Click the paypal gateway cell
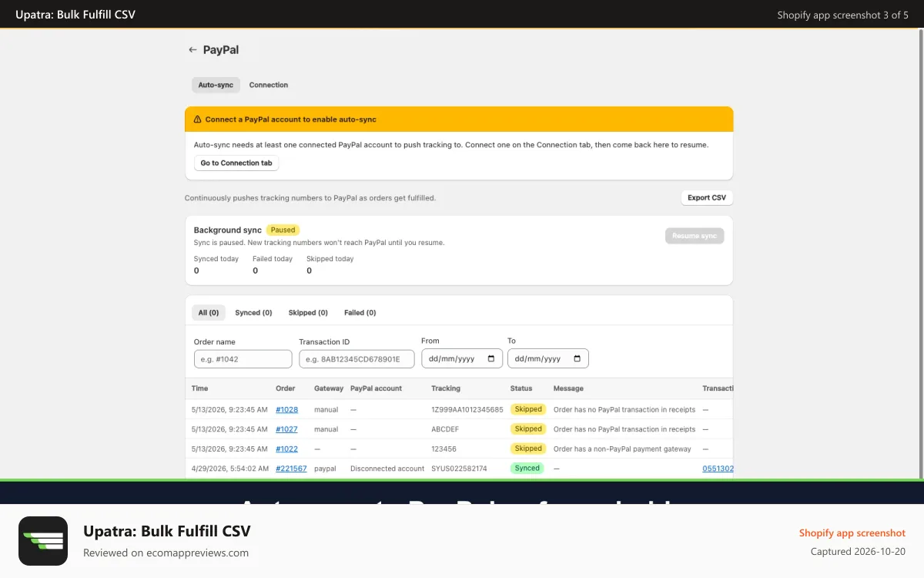Viewport: 924px width, 578px height. pos(325,469)
